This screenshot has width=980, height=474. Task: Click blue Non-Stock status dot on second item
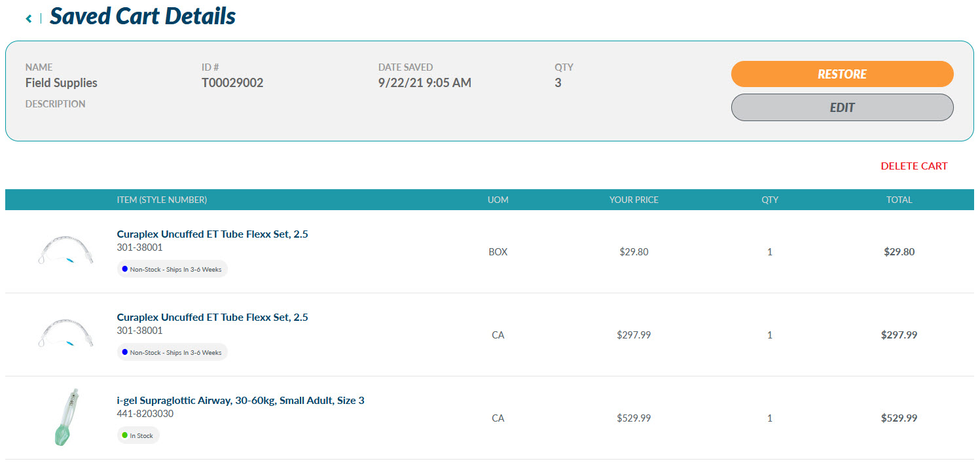[x=124, y=352]
